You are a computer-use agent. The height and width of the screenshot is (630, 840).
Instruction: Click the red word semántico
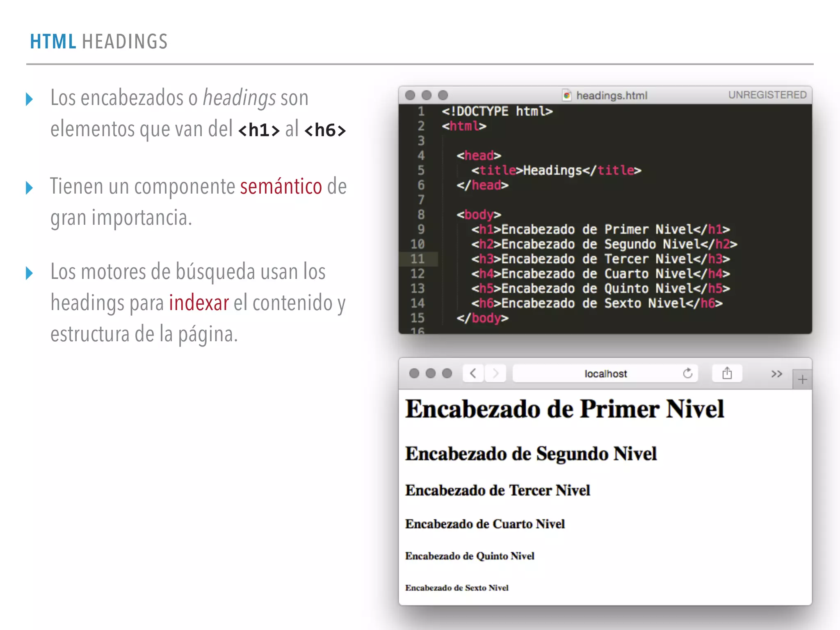[281, 187]
